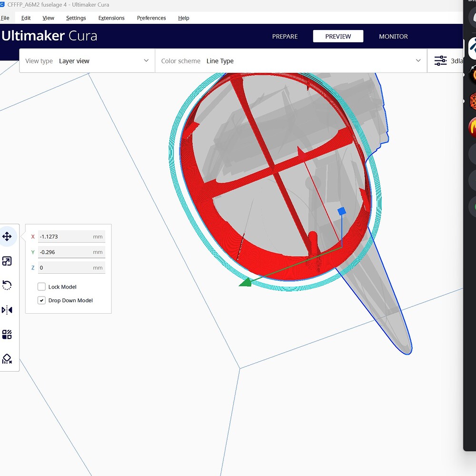Image resolution: width=476 pixels, height=476 pixels.
Task: Open the Help menu
Action: pos(183,18)
